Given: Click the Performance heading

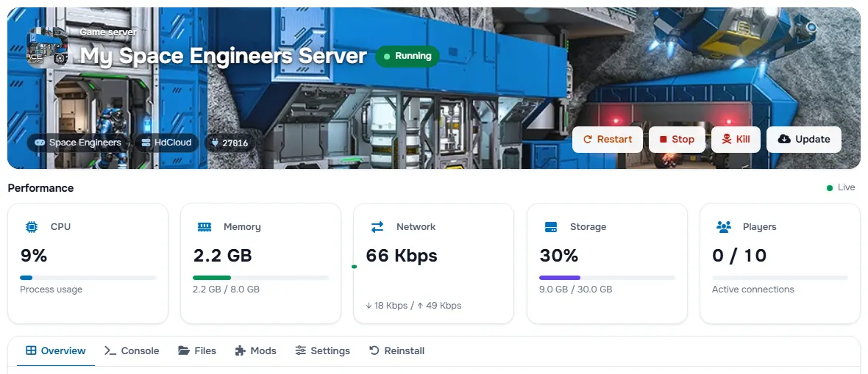Looking at the screenshot, I should (x=40, y=188).
